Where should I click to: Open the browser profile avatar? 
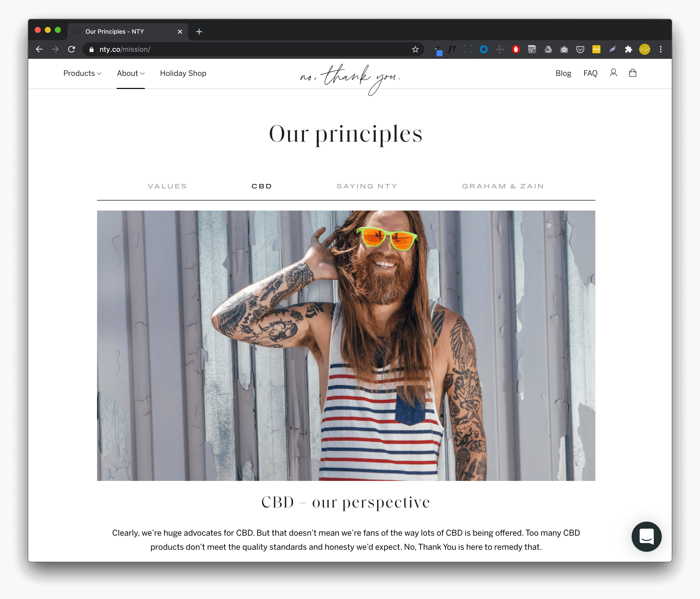pos(644,49)
